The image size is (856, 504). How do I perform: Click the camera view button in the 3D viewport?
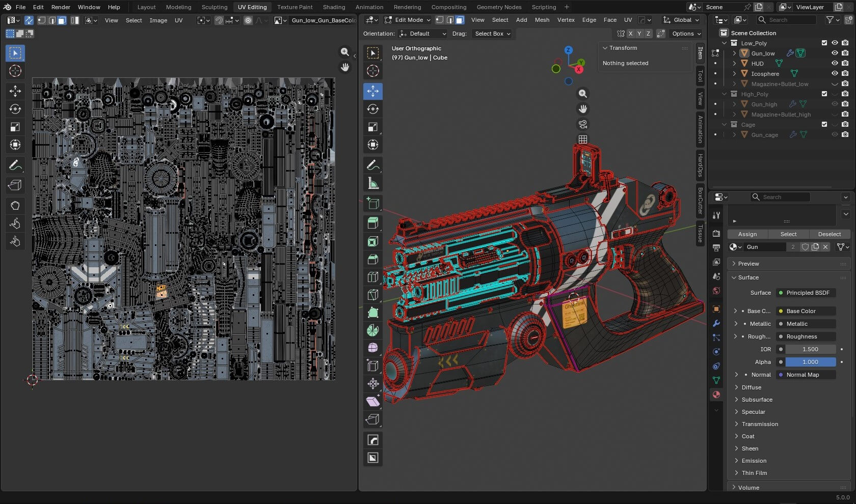[x=583, y=124]
